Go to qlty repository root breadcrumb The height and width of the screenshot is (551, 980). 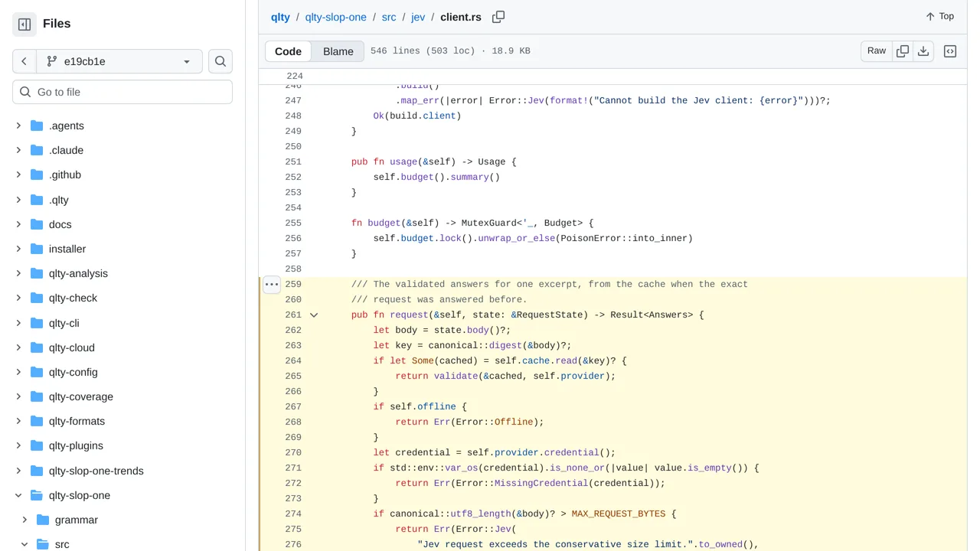click(x=280, y=17)
